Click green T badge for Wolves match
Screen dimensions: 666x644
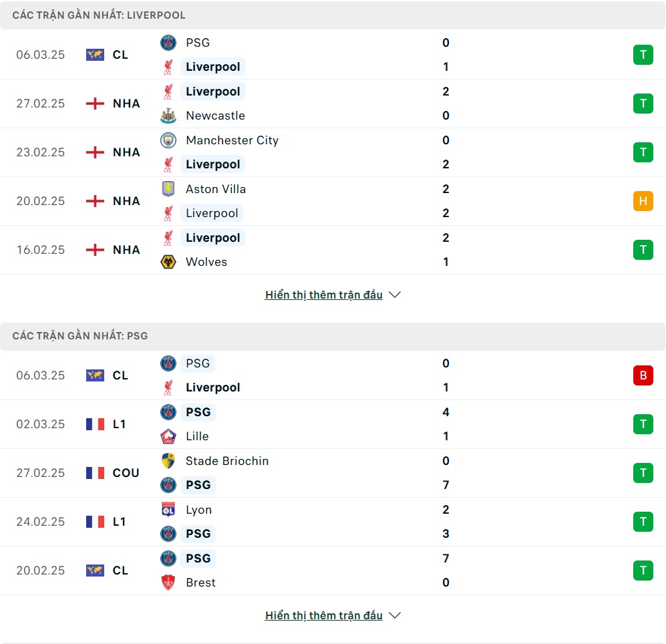pyautogui.click(x=643, y=250)
